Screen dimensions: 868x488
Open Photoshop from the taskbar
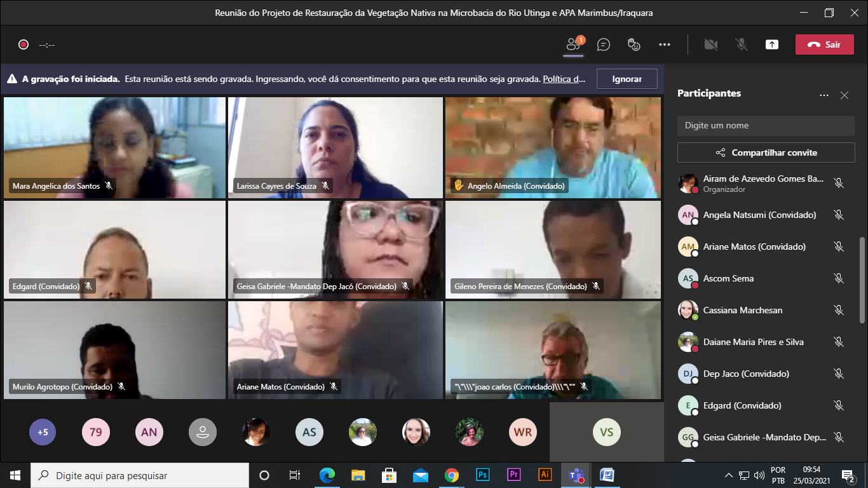482,475
